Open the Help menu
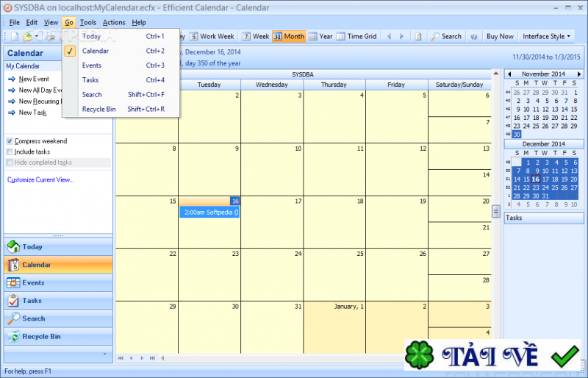 click(x=139, y=23)
